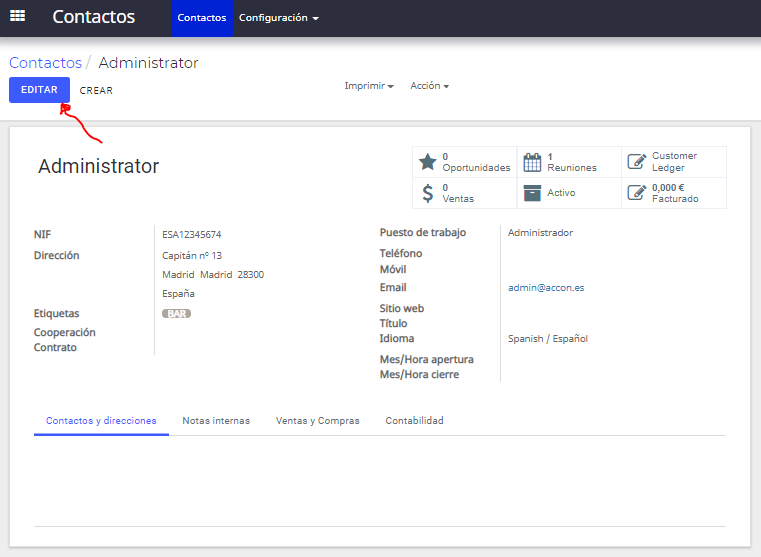
Task: Click the Oportunidades star icon
Action: (428, 162)
